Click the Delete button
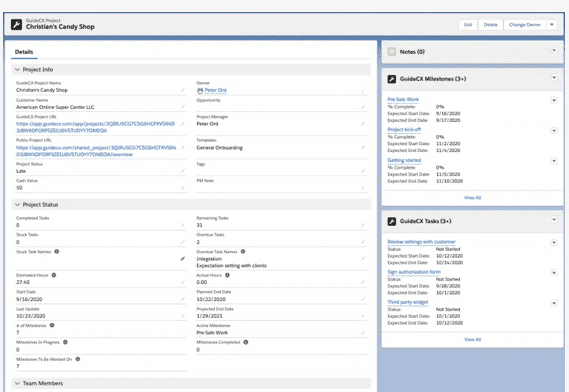 pos(491,25)
